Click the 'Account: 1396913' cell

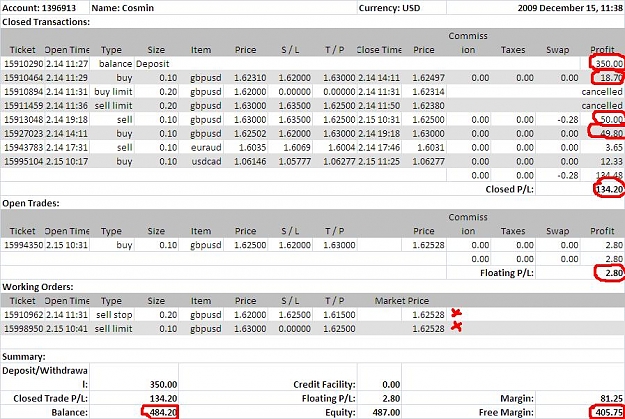point(39,8)
